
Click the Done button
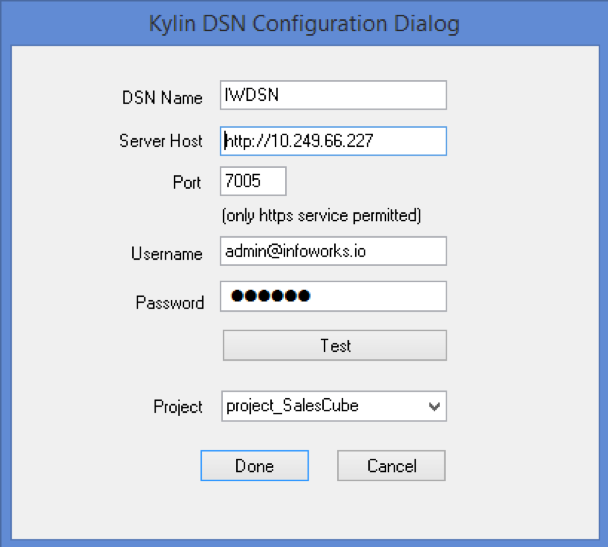254,466
